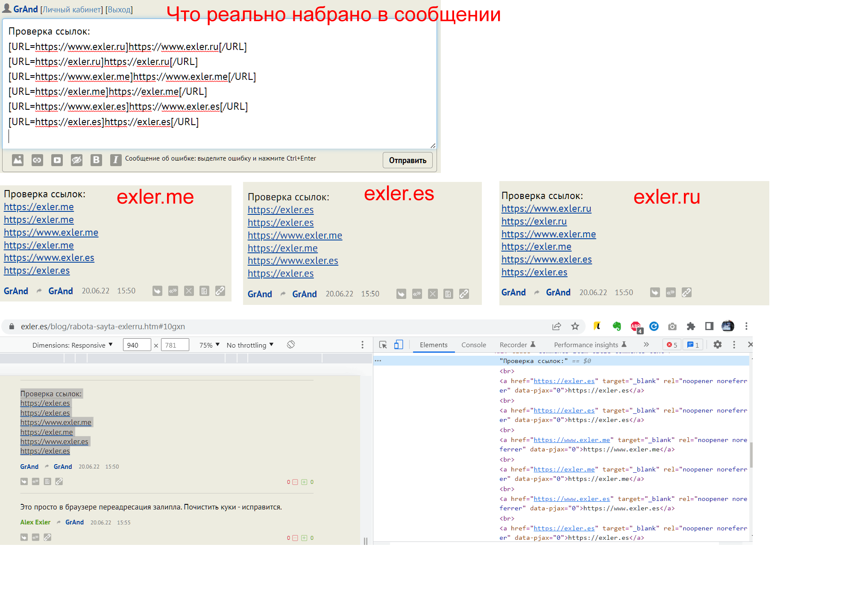The image size is (868, 600).
Task: Click the insert image icon in editor
Action: click(18, 160)
